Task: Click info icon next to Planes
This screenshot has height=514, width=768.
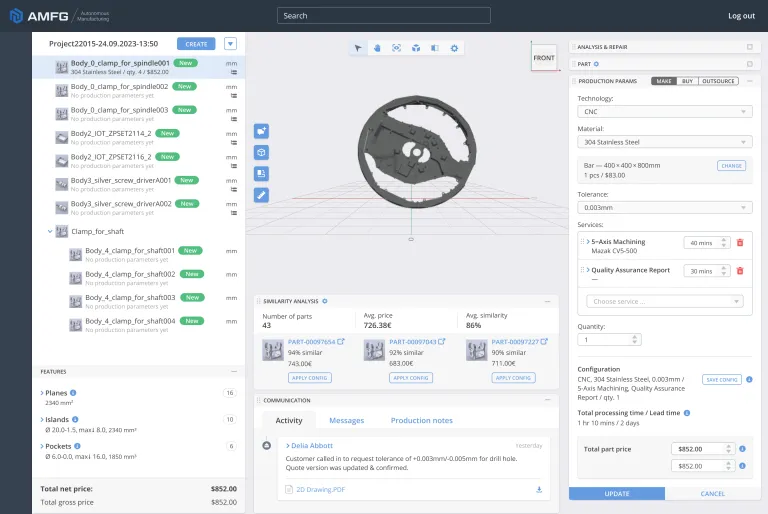Action: click(x=73, y=393)
